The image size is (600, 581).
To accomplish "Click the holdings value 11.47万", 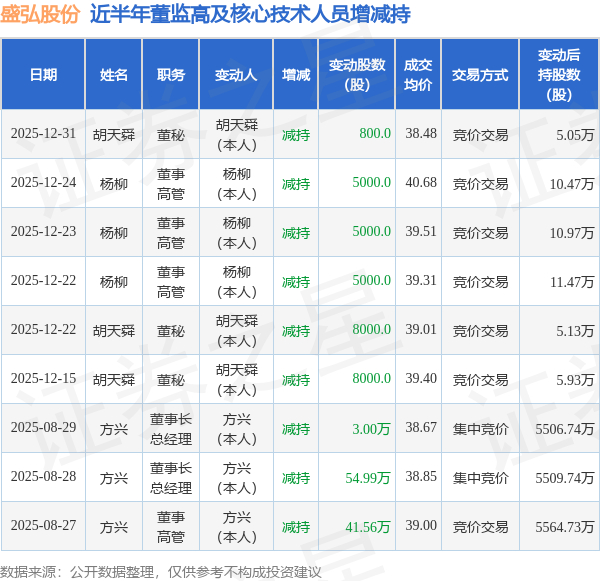I will tap(572, 282).
